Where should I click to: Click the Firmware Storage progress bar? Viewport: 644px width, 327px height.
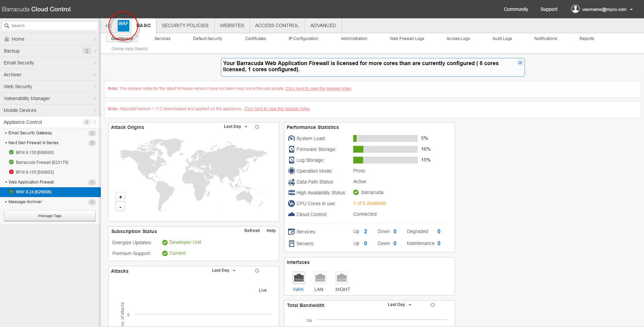coord(385,149)
